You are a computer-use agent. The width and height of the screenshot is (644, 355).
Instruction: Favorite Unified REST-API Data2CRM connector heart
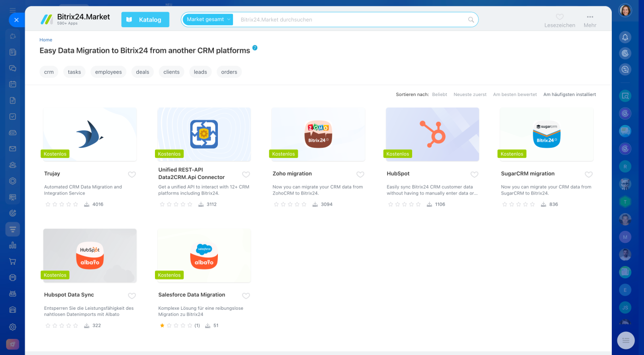coord(246,174)
